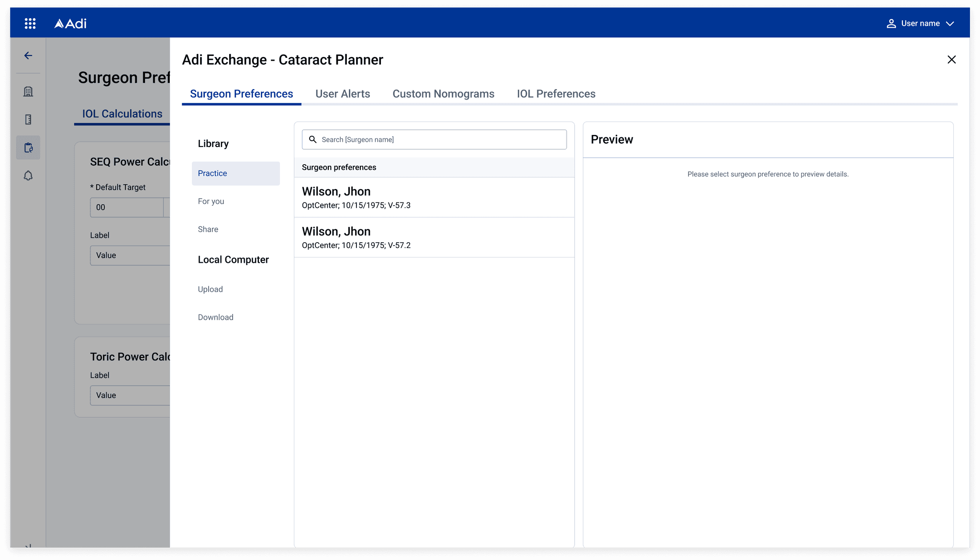Focus the Search Surgeon name field
The width and height of the screenshot is (980, 560).
pos(440,139)
